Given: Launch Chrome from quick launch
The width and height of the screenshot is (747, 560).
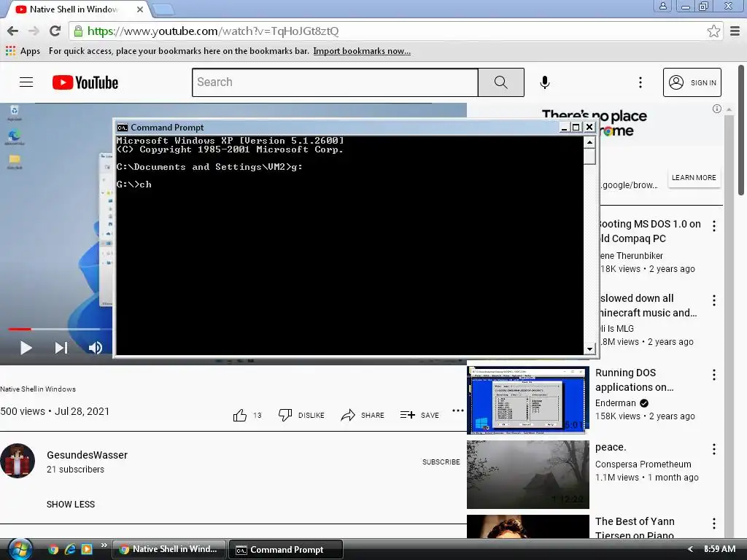Looking at the screenshot, I should [x=53, y=549].
